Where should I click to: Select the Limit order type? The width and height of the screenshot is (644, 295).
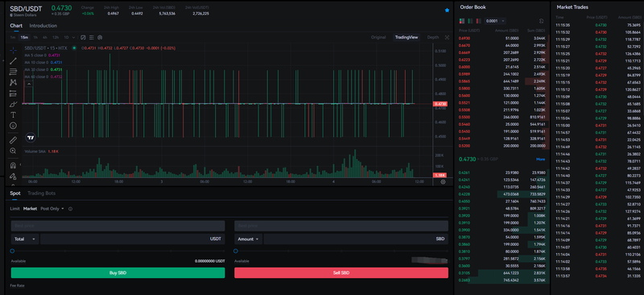click(14, 209)
